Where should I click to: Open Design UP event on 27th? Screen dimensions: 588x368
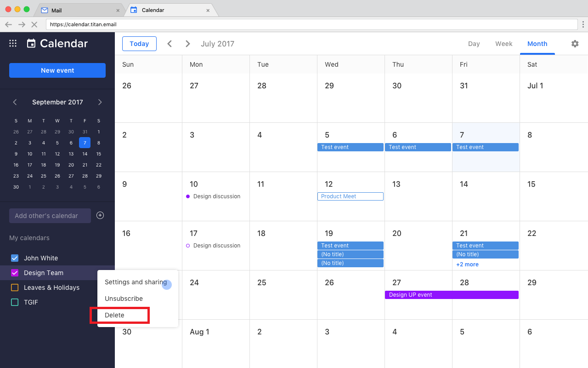tap(452, 295)
